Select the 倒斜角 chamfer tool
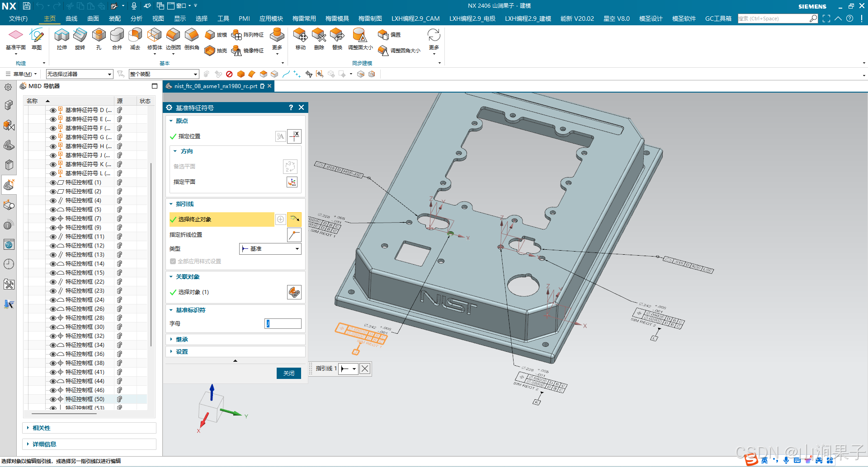 click(x=192, y=39)
